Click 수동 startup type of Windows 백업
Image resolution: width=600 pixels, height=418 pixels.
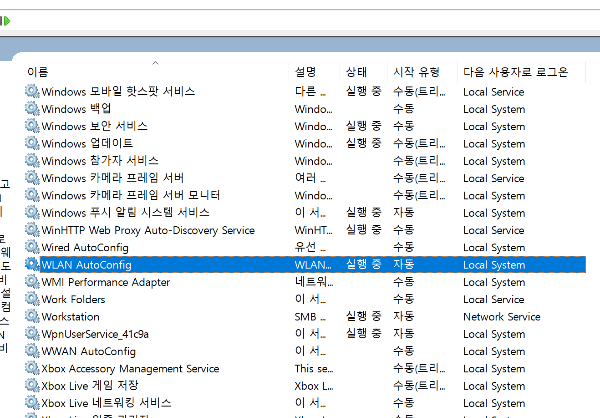coord(404,109)
